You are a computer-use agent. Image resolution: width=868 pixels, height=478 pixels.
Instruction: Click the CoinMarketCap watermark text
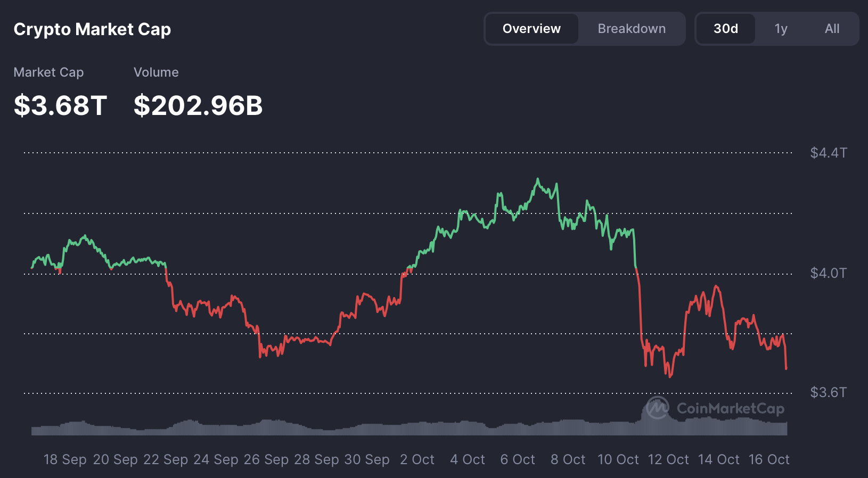pyautogui.click(x=730, y=408)
